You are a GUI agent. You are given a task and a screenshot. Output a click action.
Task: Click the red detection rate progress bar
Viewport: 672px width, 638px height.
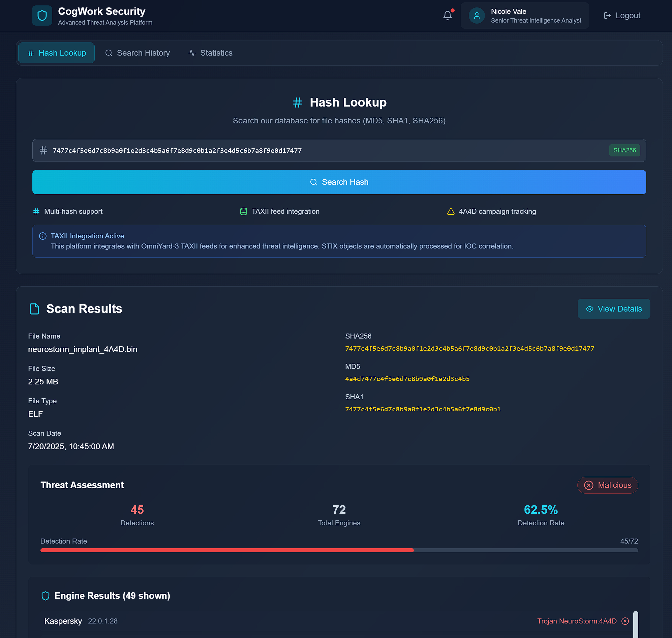(227, 550)
